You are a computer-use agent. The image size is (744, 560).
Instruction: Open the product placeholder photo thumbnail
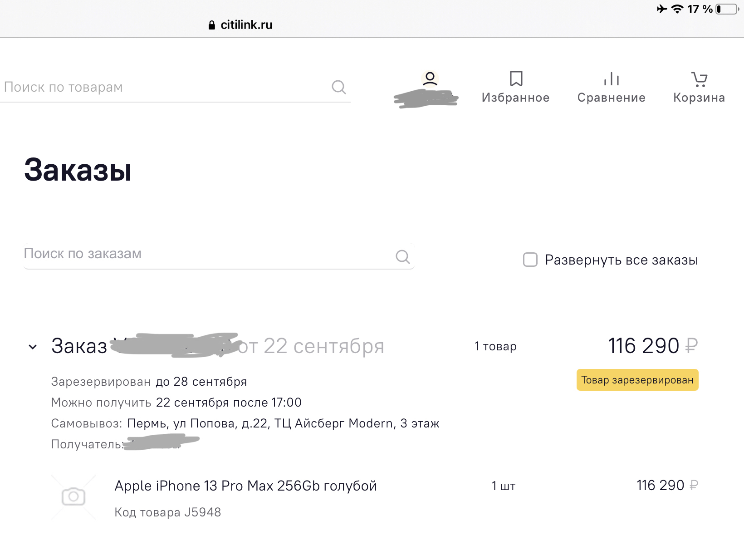tap(73, 497)
